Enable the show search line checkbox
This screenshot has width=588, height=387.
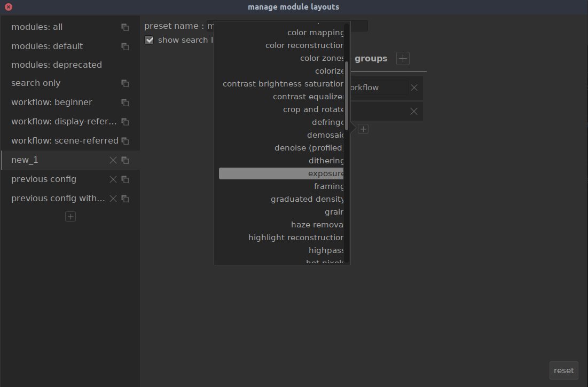(x=149, y=40)
